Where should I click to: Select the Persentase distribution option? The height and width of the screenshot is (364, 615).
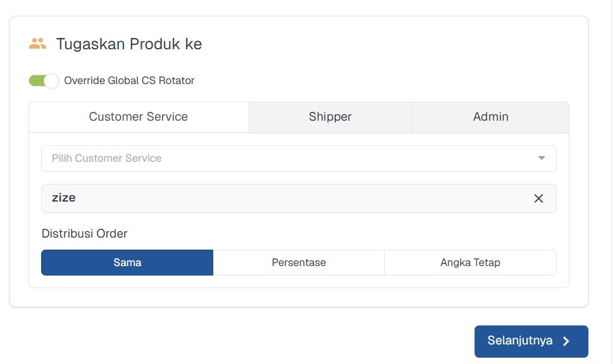pos(299,262)
